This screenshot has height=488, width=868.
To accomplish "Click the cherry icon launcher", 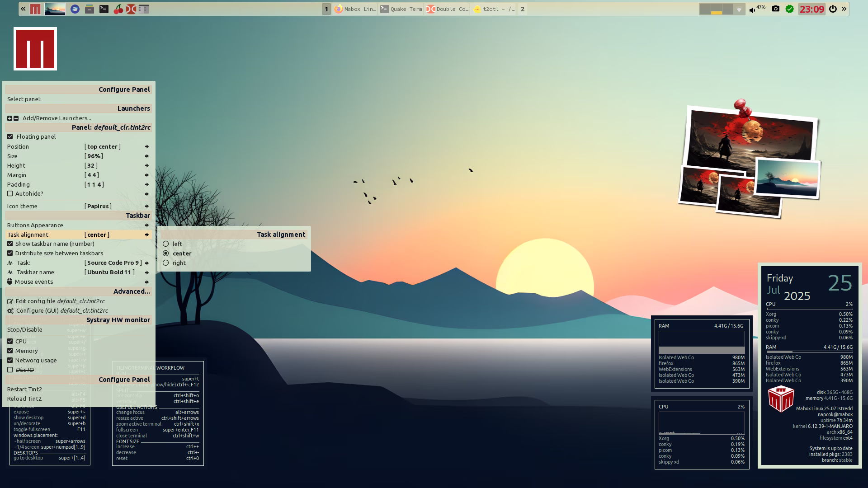I will coord(118,9).
